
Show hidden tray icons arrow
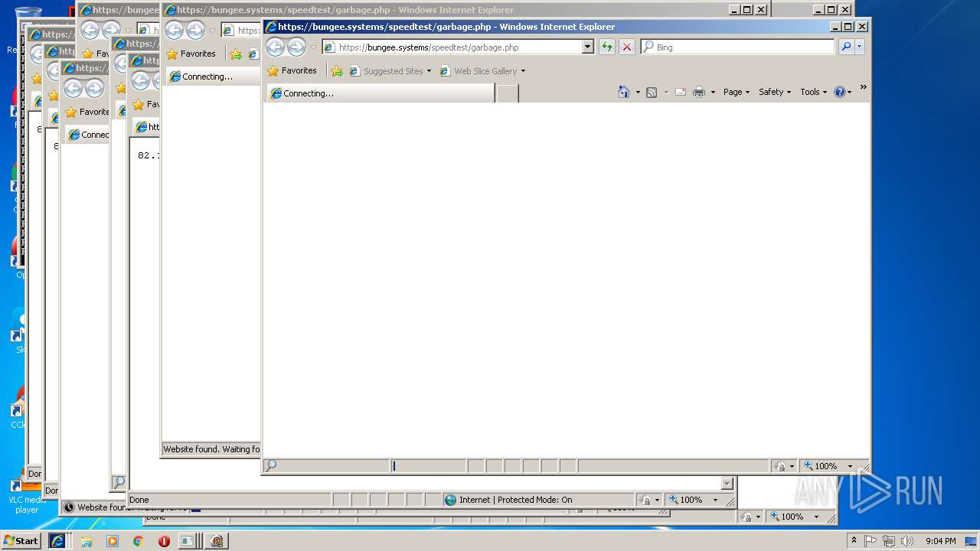click(x=854, y=540)
